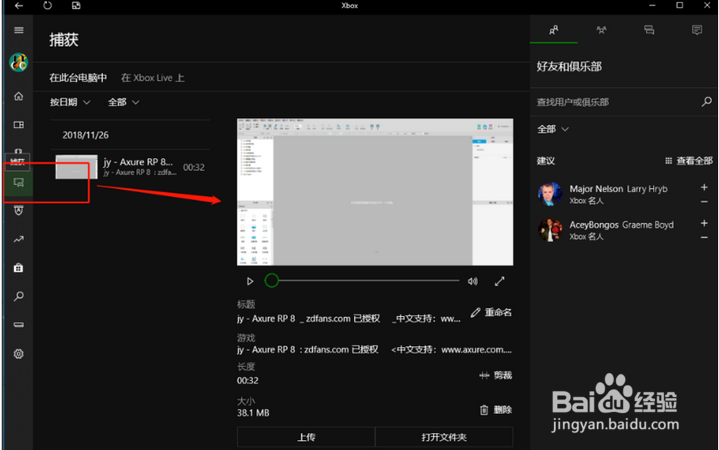Switch to Activity alerts tab icon
Viewport: 719px width, 450px height.
point(697,30)
